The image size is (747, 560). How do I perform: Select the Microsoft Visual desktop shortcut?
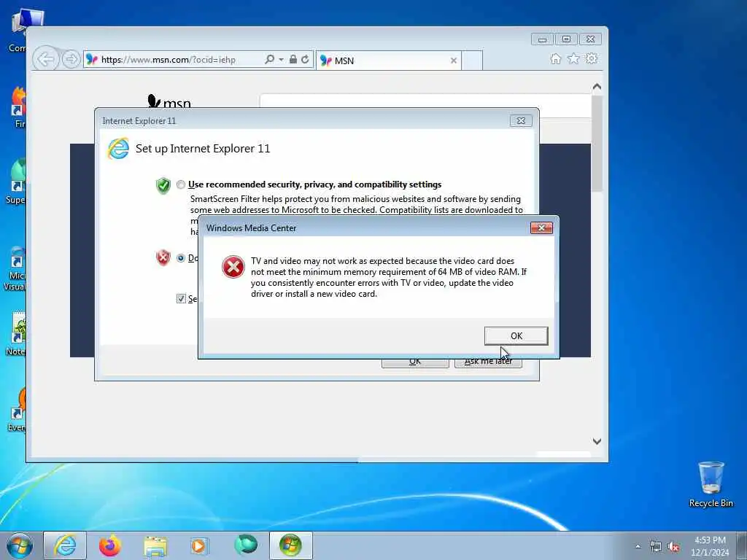[15, 268]
